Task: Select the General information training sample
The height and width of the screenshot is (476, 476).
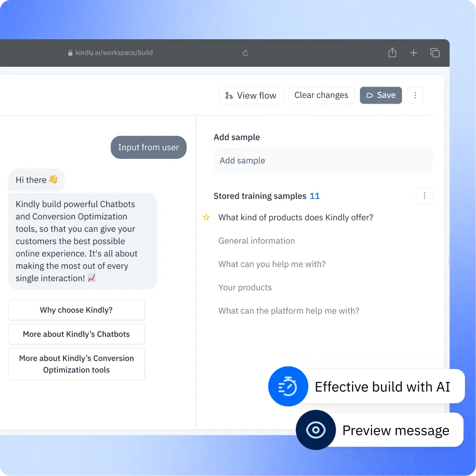Action: [x=257, y=241]
